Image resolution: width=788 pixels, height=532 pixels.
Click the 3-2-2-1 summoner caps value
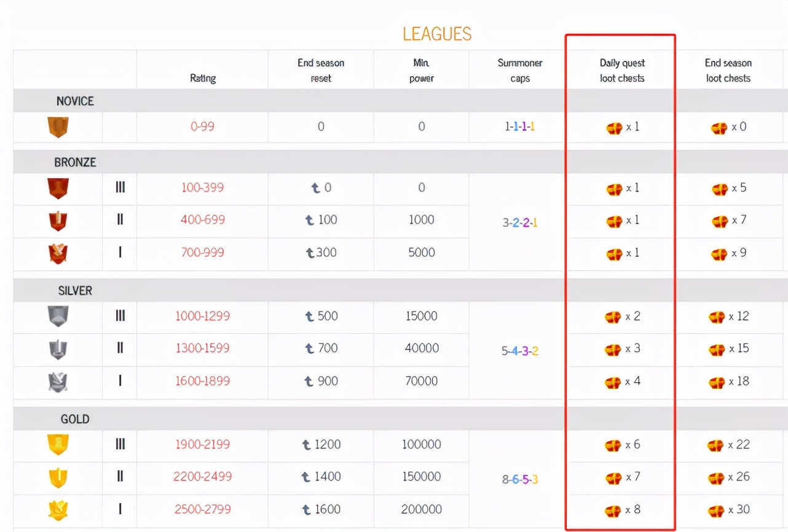coord(520,222)
